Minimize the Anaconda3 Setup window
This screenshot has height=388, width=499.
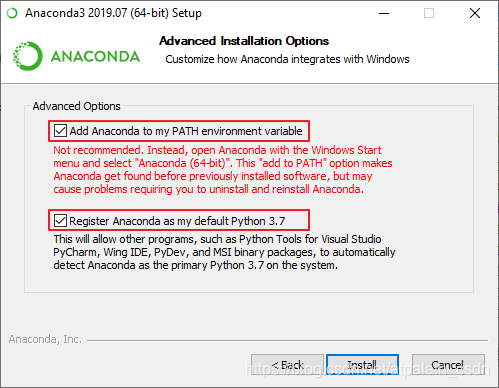(x=384, y=13)
